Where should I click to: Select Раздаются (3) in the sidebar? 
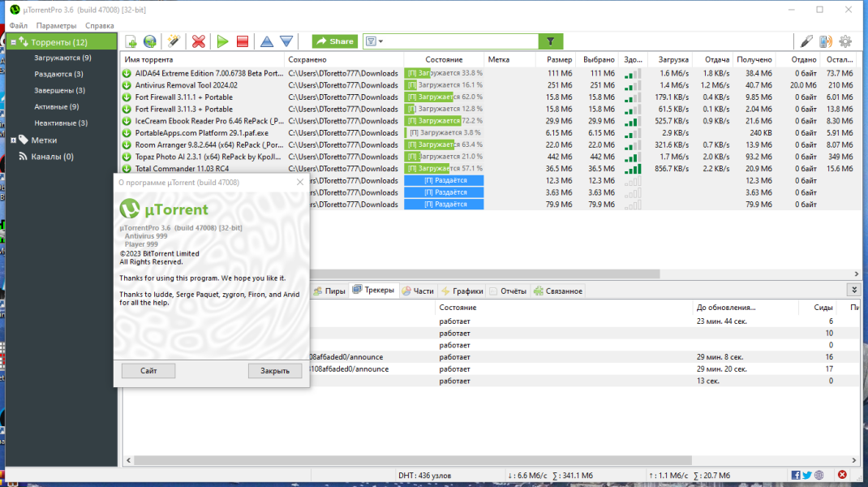[58, 74]
